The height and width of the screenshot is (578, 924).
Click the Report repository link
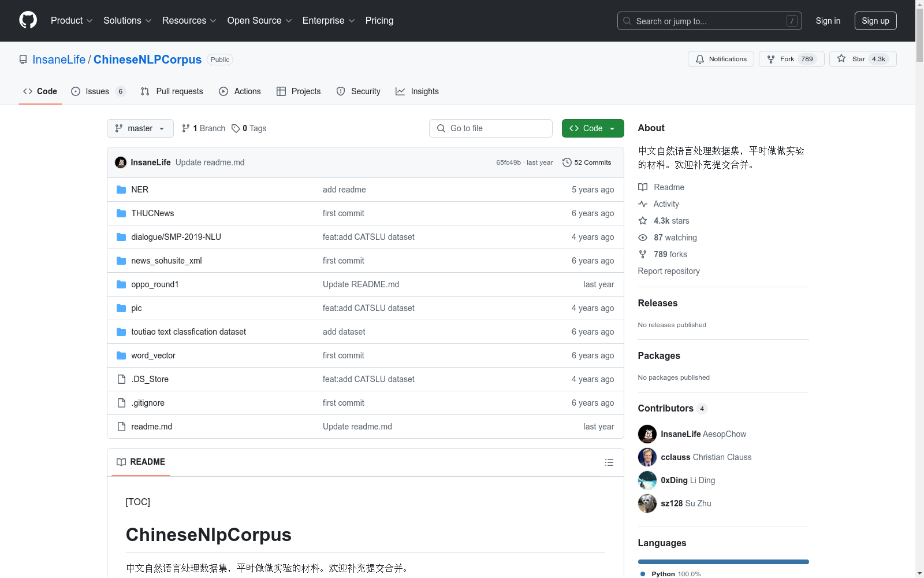[669, 271]
